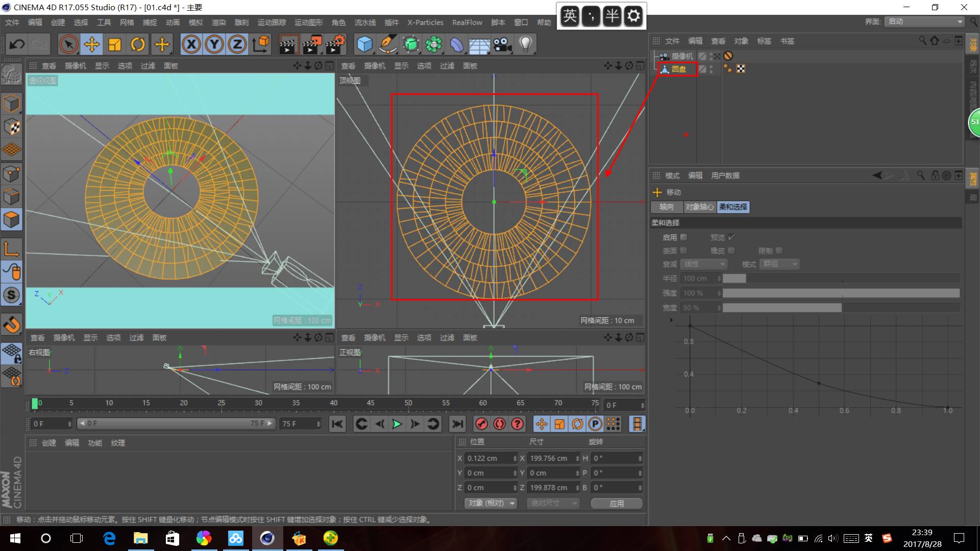Add a Cube primitive object
This screenshot has width=980, height=551.
tap(364, 44)
